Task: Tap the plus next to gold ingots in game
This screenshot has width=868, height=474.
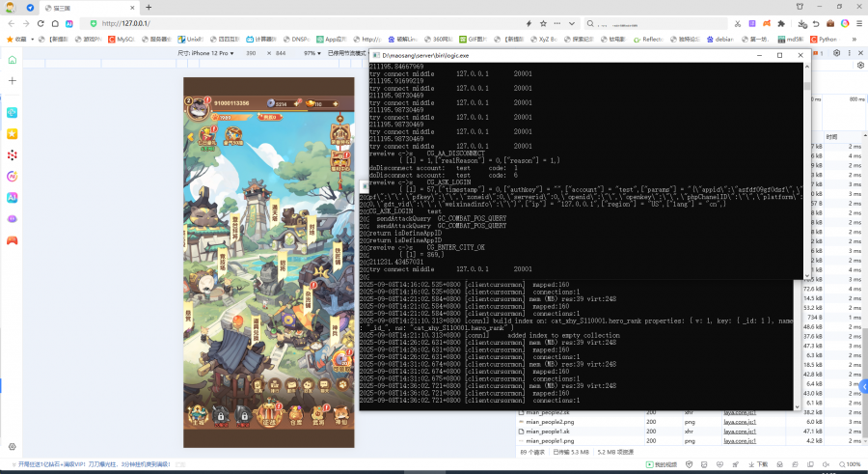Action: 336,103
